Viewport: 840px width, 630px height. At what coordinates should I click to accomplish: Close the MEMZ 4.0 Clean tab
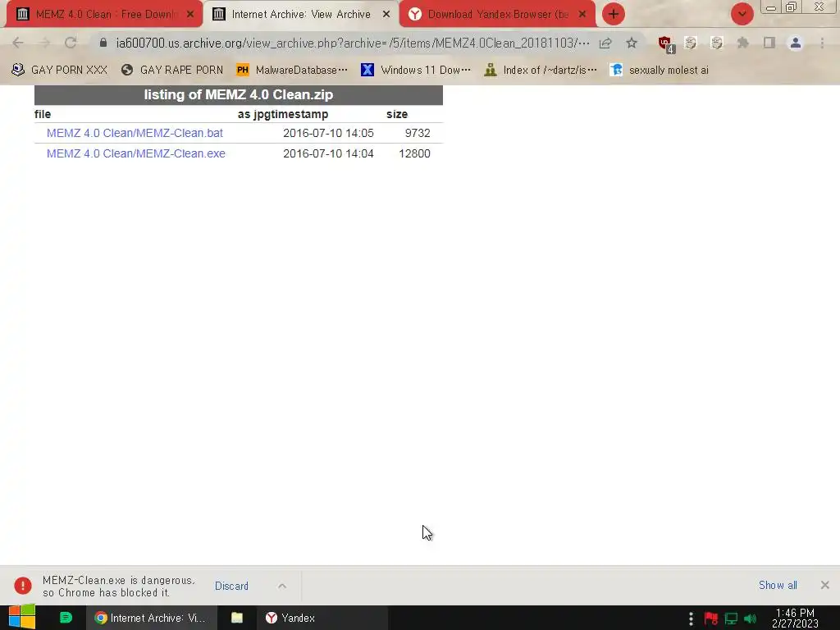(190, 15)
